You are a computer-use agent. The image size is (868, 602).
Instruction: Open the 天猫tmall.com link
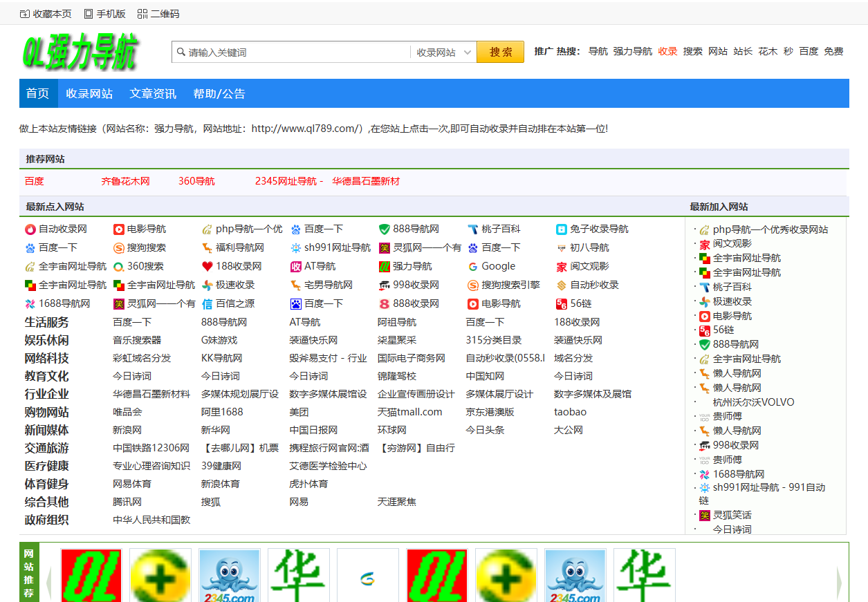(x=410, y=413)
